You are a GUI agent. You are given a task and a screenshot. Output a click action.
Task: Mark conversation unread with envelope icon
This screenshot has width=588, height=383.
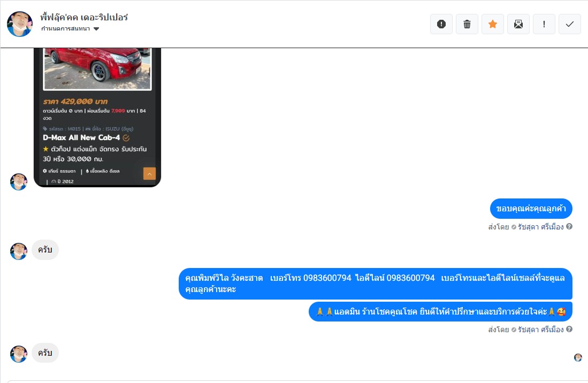tap(518, 25)
